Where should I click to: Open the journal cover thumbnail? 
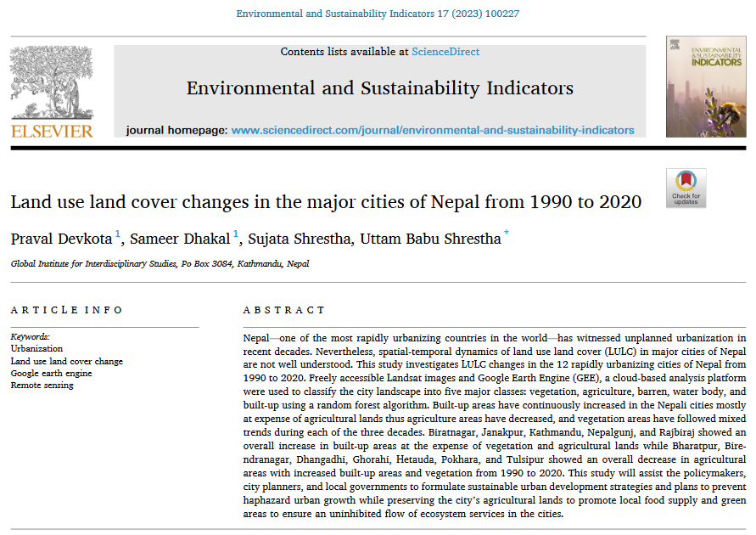705,87
